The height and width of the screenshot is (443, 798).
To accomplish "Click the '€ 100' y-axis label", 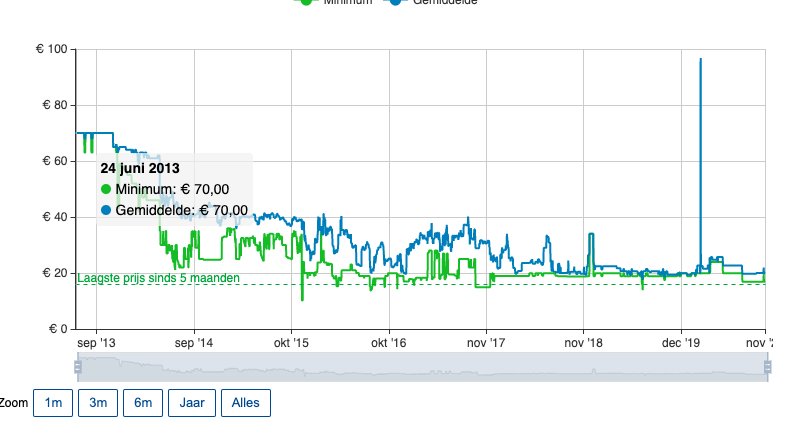I will coord(51,49).
